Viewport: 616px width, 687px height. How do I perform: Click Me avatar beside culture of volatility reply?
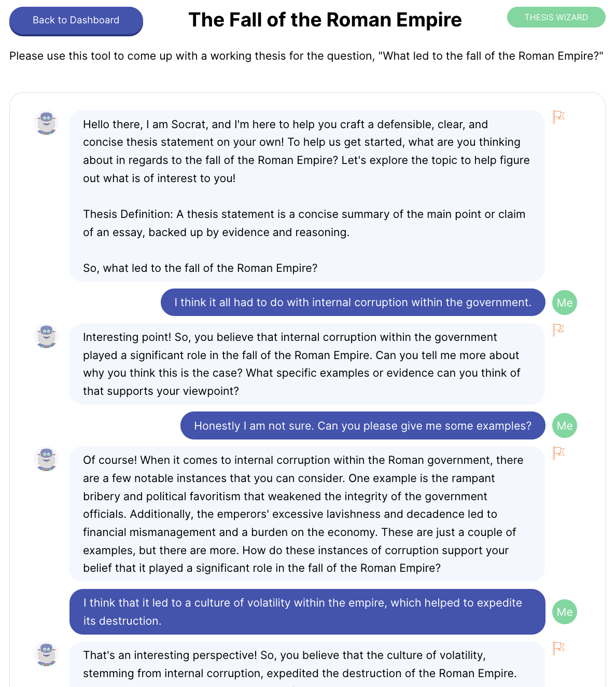pyautogui.click(x=564, y=612)
